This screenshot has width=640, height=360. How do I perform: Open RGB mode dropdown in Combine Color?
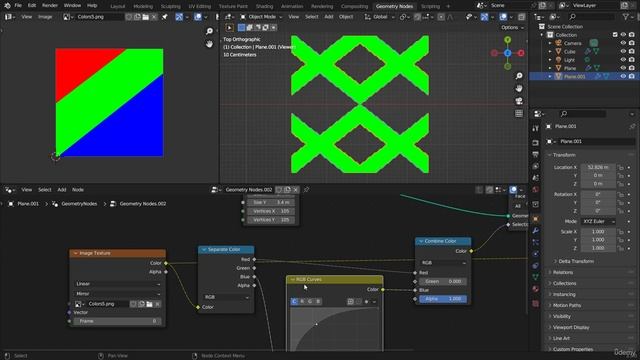[443, 263]
